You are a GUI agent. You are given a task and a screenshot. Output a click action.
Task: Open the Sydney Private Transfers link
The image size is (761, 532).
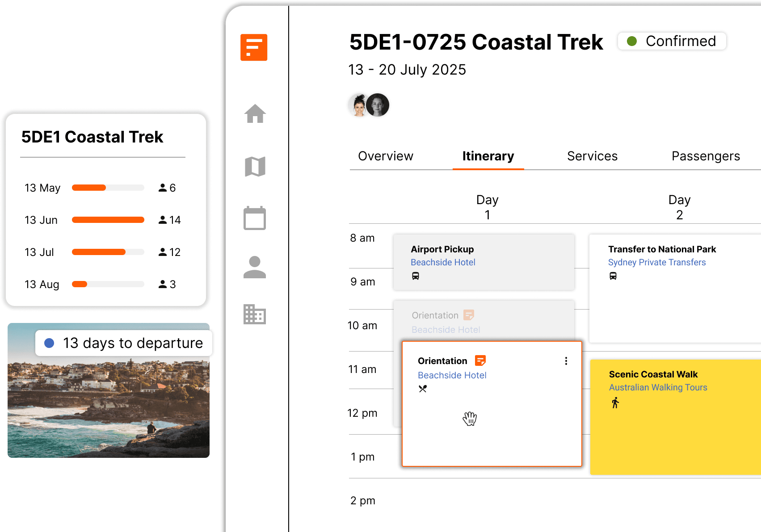(656, 262)
